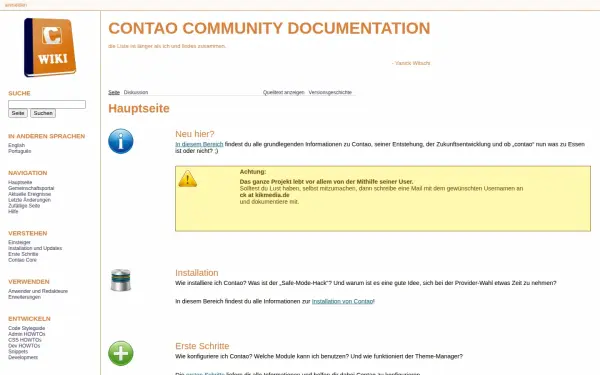Open the Development link

pyautogui.click(x=23, y=357)
